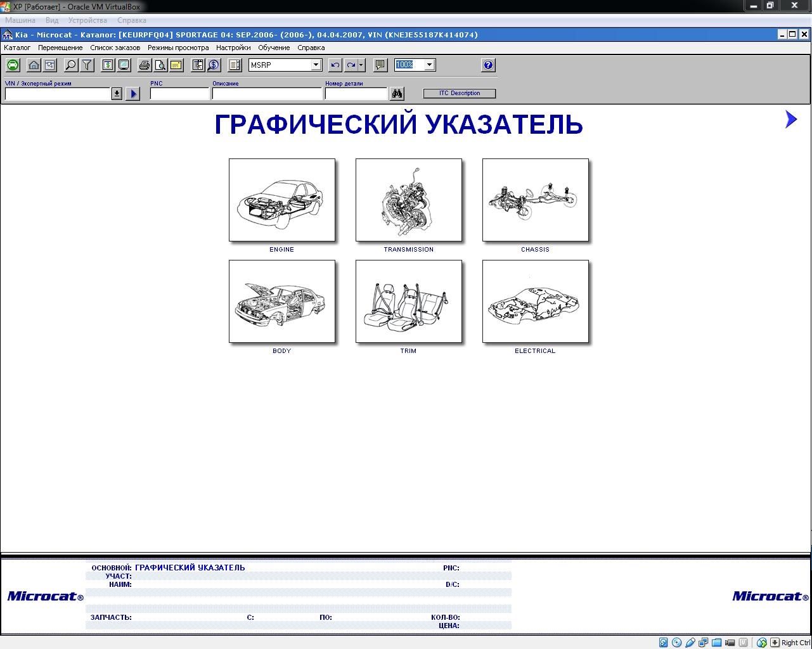This screenshot has width=812, height=649.
Task: Open the parts list page icon
Action: [235, 65]
